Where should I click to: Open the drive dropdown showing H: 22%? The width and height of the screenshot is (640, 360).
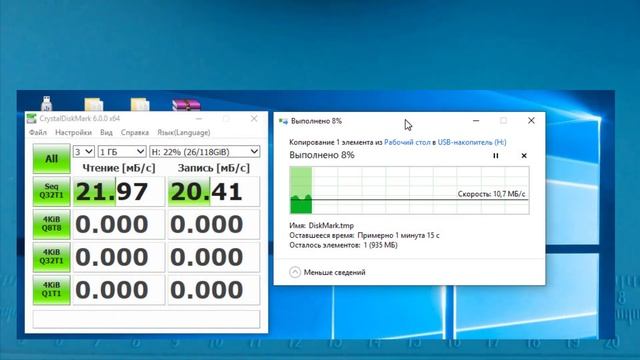[204, 151]
